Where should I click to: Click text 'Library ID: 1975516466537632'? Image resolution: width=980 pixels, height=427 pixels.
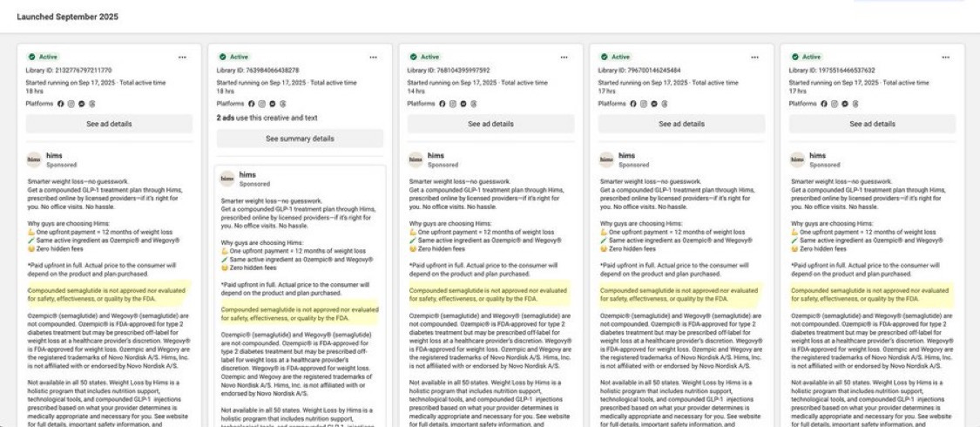click(x=832, y=71)
